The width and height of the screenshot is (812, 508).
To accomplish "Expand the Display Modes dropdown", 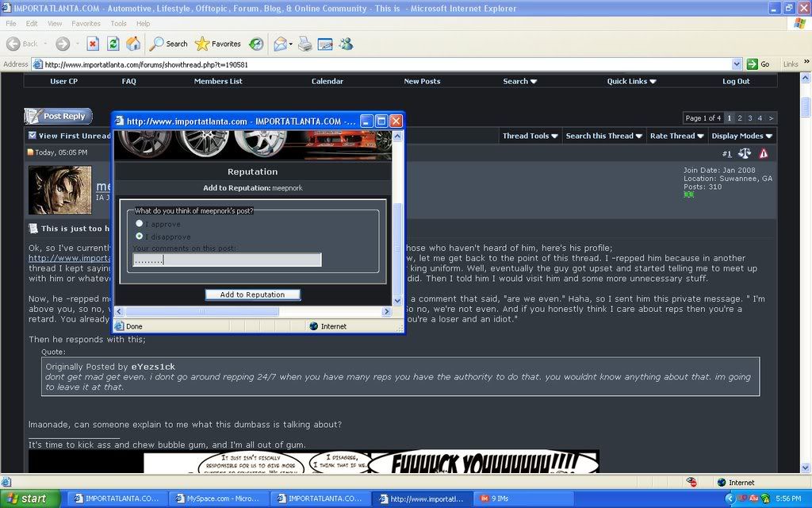I will click(741, 136).
